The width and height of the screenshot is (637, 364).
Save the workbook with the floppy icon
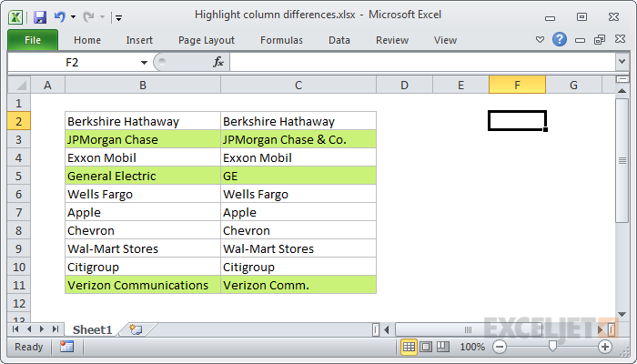40,17
